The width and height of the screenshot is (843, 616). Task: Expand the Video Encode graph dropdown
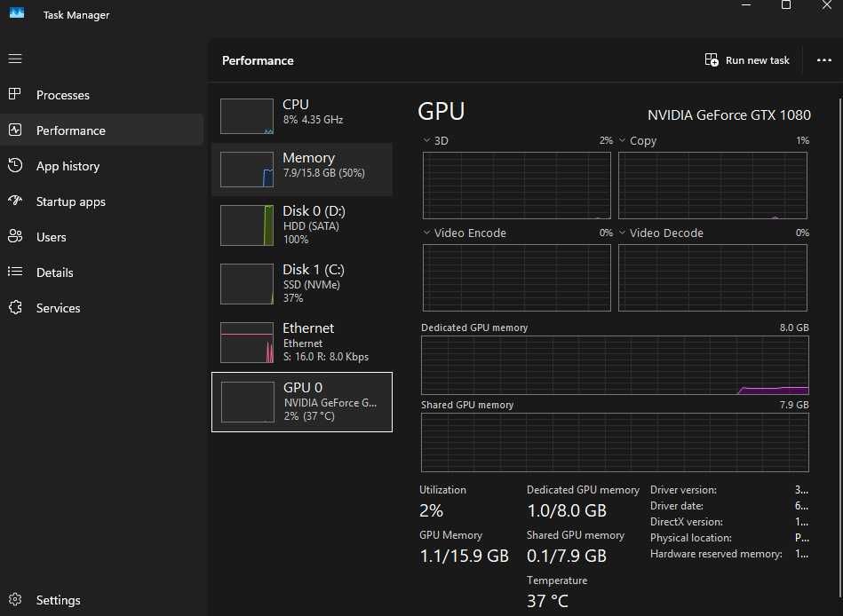(x=426, y=233)
